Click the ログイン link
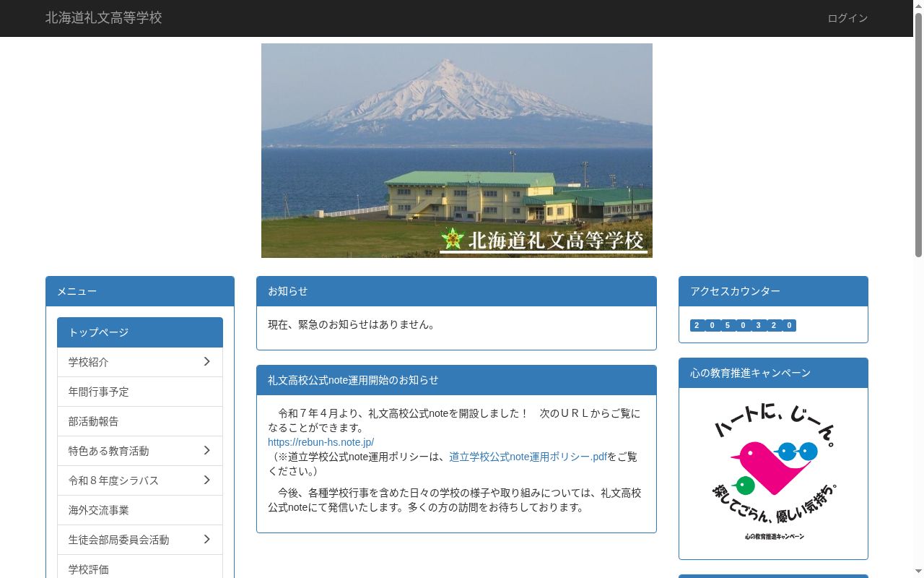This screenshot has width=924, height=578. coord(847,18)
